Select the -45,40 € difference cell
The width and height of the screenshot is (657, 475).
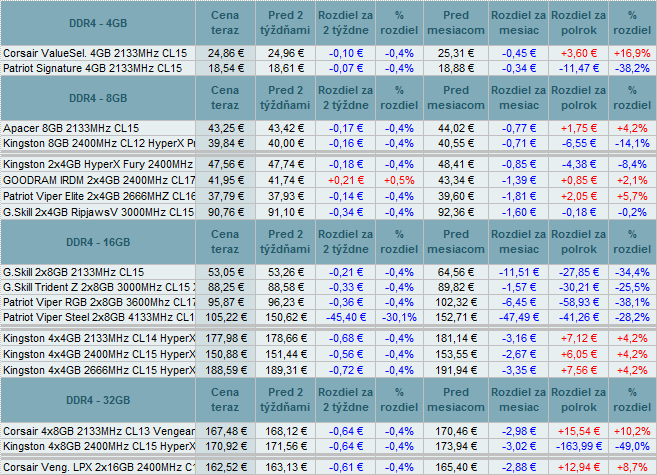[345, 318]
